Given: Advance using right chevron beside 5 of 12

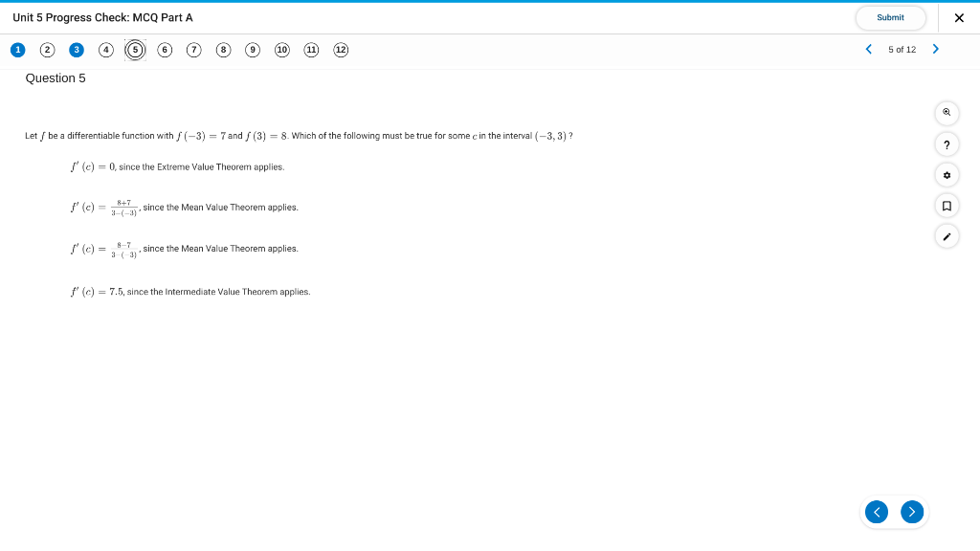Looking at the screenshot, I should tap(935, 49).
